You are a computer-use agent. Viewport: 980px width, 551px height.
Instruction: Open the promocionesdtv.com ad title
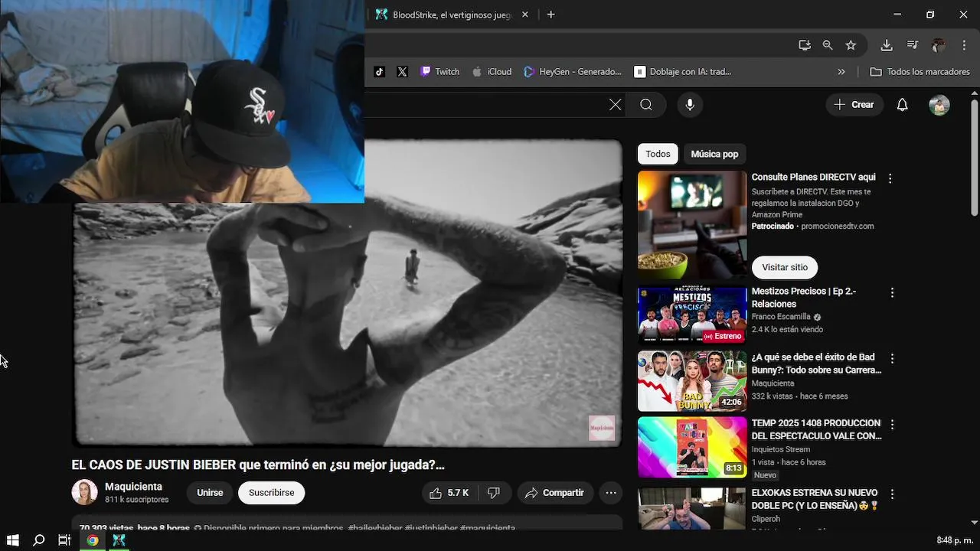coord(814,177)
